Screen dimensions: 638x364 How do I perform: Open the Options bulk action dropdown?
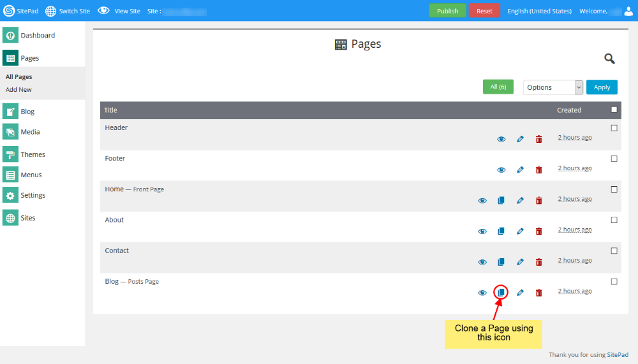pyautogui.click(x=553, y=87)
